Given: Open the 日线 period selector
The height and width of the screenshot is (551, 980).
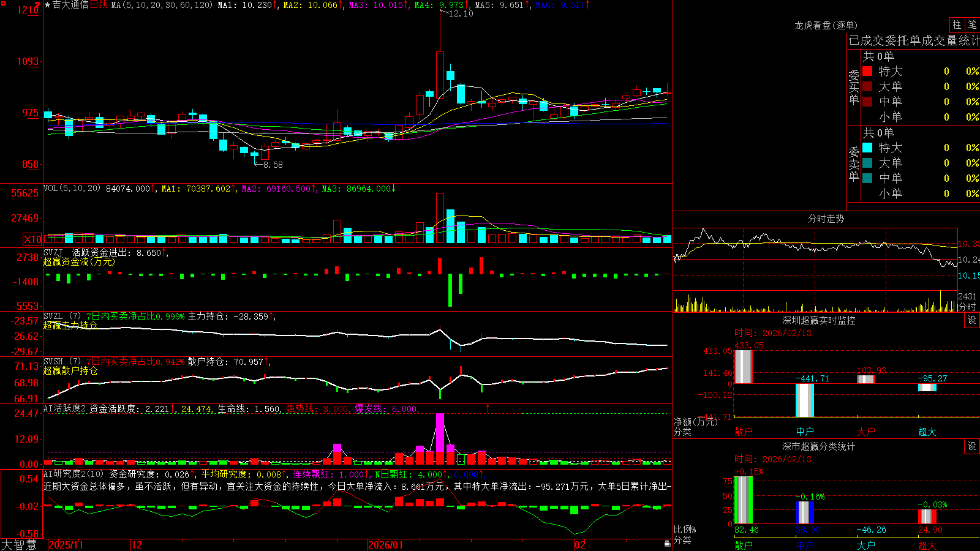Looking at the screenshot, I should click(x=99, y=5).
